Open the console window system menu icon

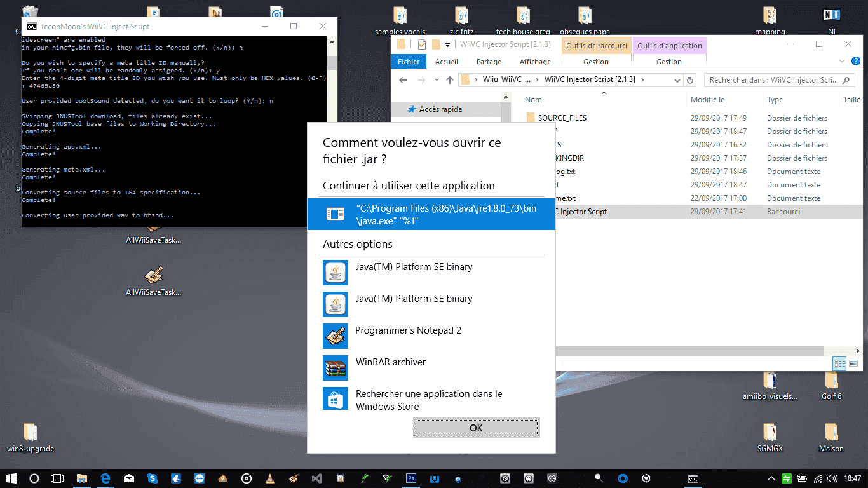coord(31,27)
